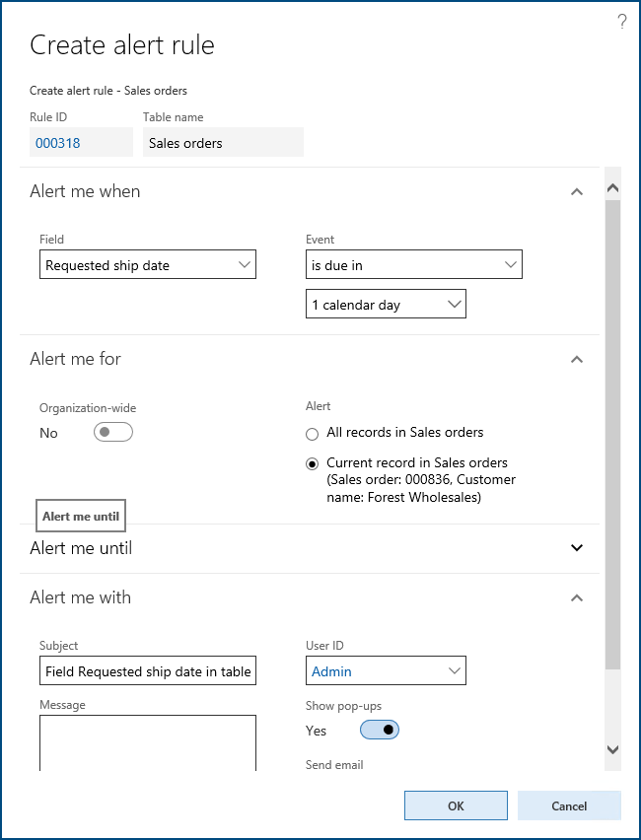Collapse the Alert me when section chevron

(577, 191)
